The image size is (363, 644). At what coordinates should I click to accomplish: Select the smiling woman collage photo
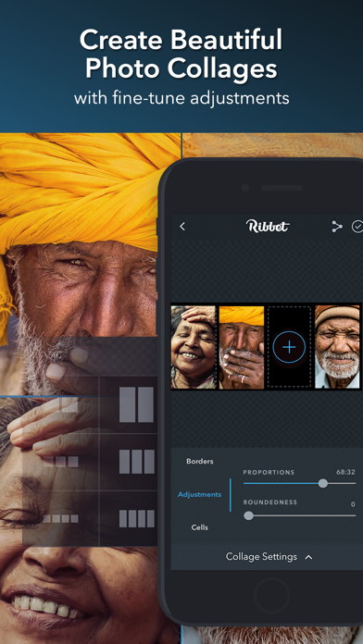pyautogui.click(x=194, y=347)
